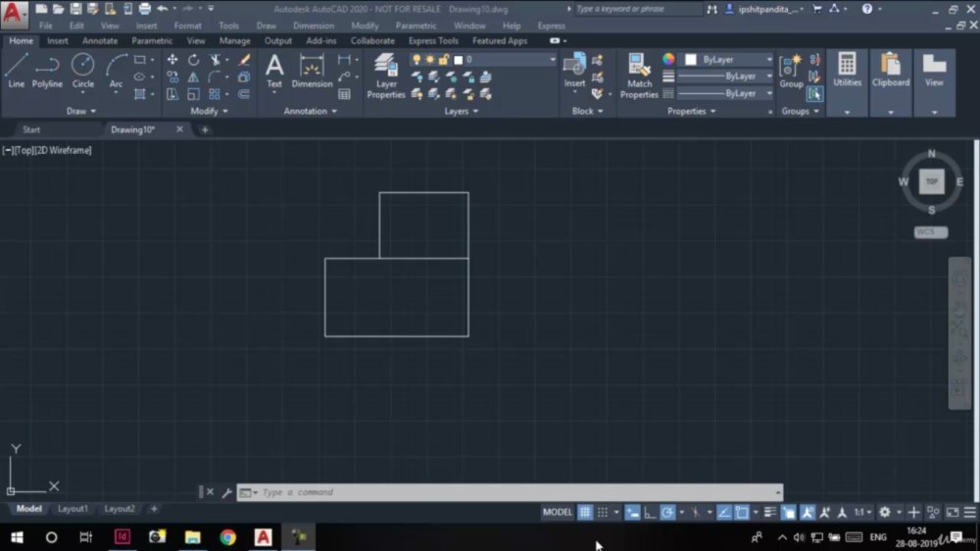Activate the Mirror tool
This screenshot has height=551, width=980.
pos(193,76)
